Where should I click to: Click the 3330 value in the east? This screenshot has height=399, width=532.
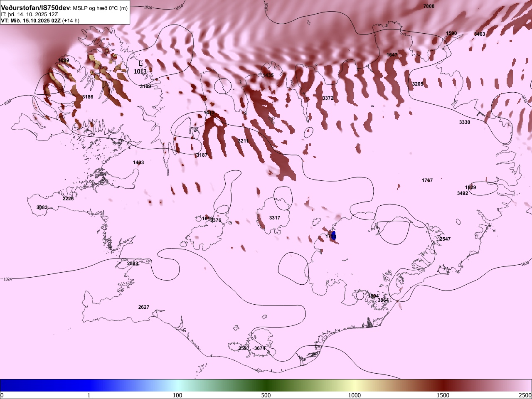point(465,122)
